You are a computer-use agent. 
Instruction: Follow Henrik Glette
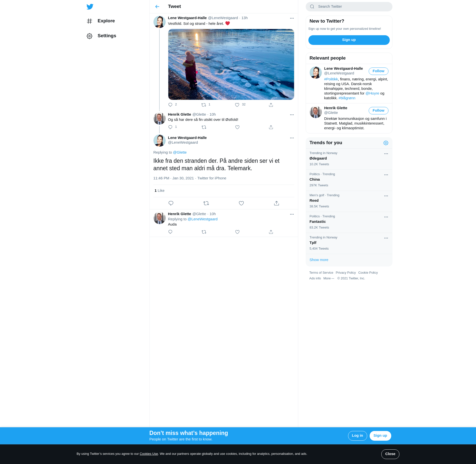click(x=378, y=111)
